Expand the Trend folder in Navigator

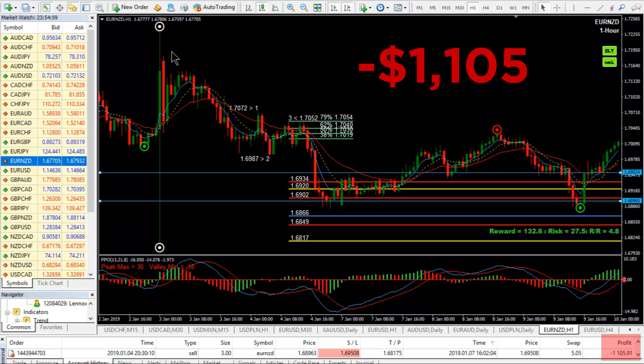click(17, 321)
